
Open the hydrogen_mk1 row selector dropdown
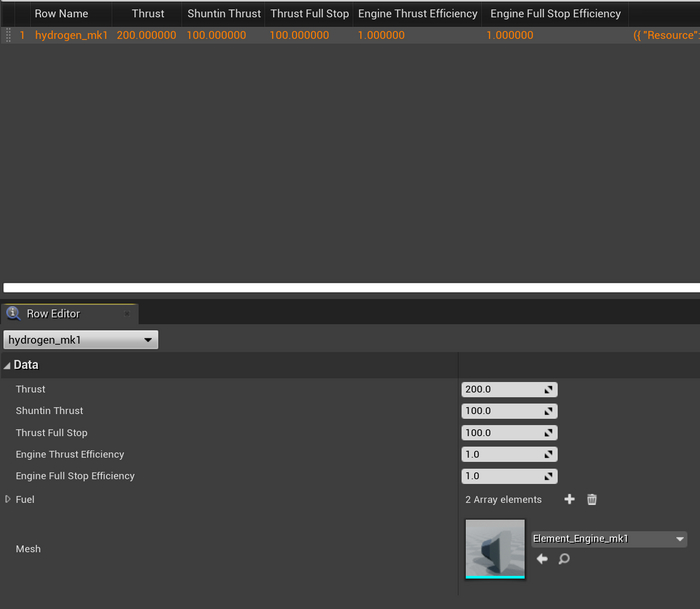click(81, 340)
